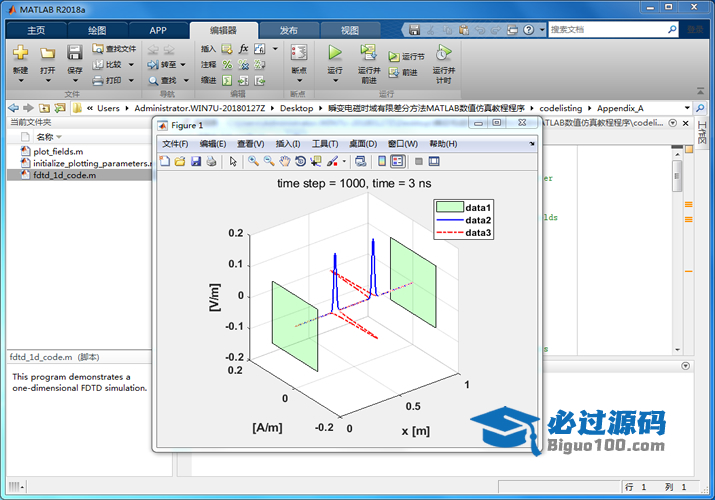Open dropdown arrow under Open (打开)
The height and width of the screenshot is (500, 715).
pos(48,81)
